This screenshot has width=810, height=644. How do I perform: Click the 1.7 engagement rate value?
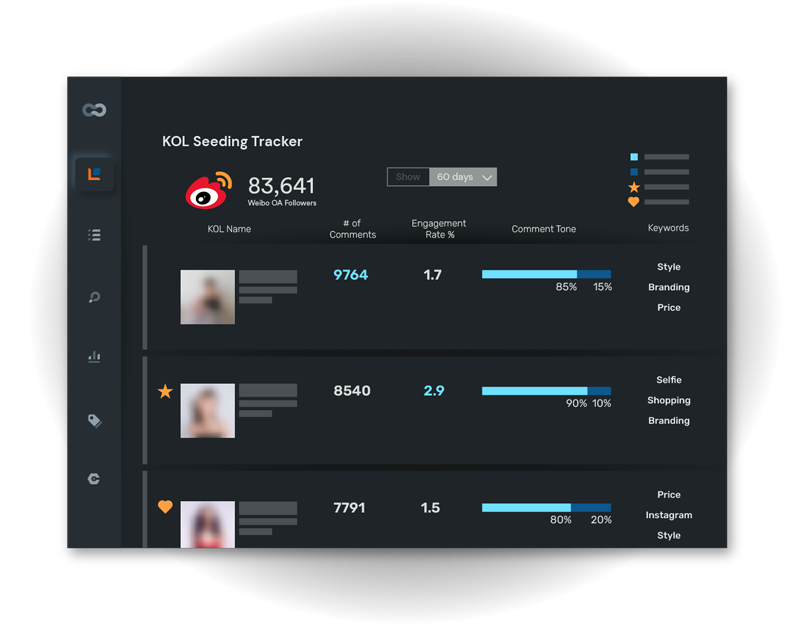point(432,275)
